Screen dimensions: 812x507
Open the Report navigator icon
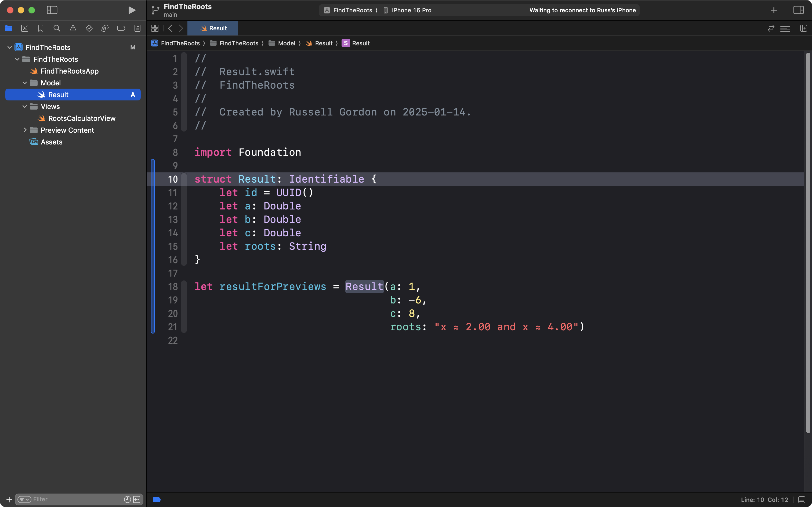point(137,28)
